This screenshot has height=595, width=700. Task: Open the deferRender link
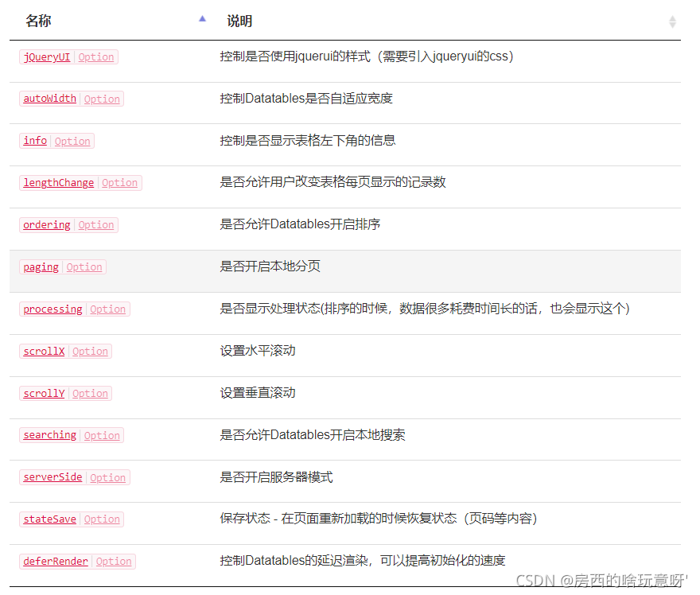click(56, 561)
